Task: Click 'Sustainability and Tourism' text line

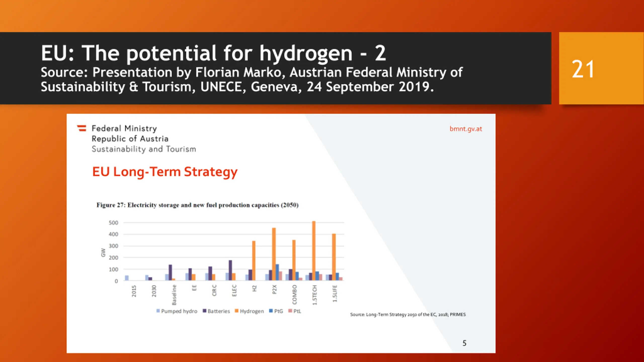Action: [x=144, y=149]
